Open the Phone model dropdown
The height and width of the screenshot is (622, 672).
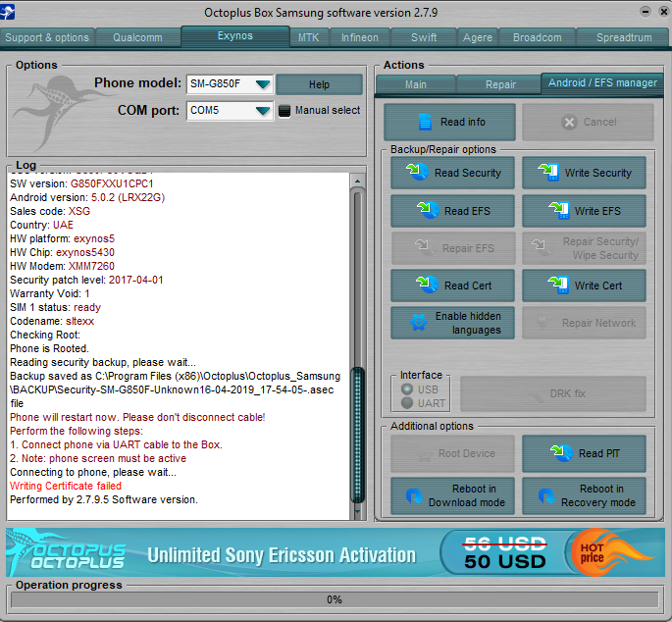[230, 84]
